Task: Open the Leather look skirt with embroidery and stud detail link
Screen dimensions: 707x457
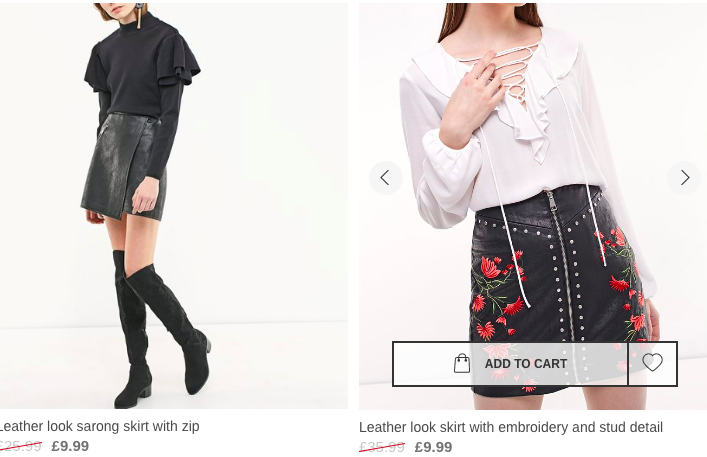Action: [511, 427]
